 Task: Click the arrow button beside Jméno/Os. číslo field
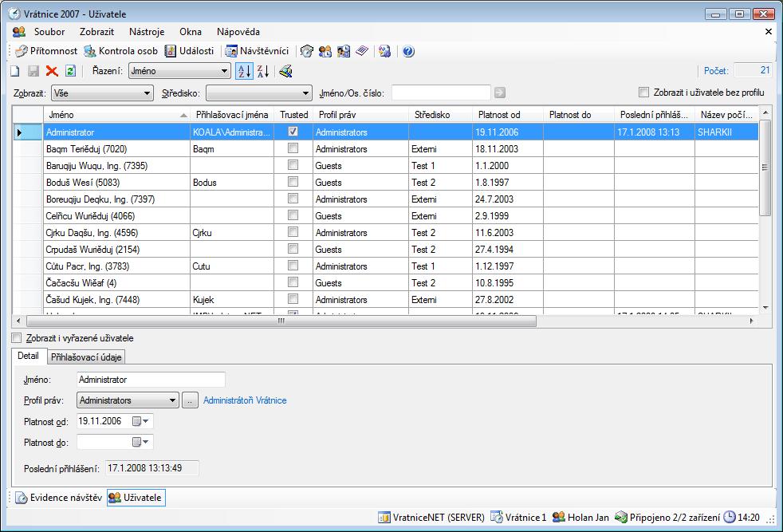click(500, 93)
